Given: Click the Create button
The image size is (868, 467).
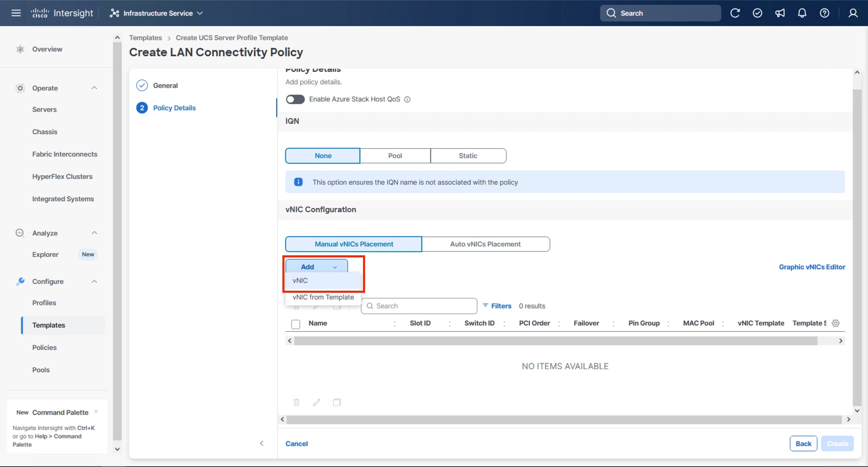Looking at the screenshot, I should pyautogui.click(x=837, y=444).
